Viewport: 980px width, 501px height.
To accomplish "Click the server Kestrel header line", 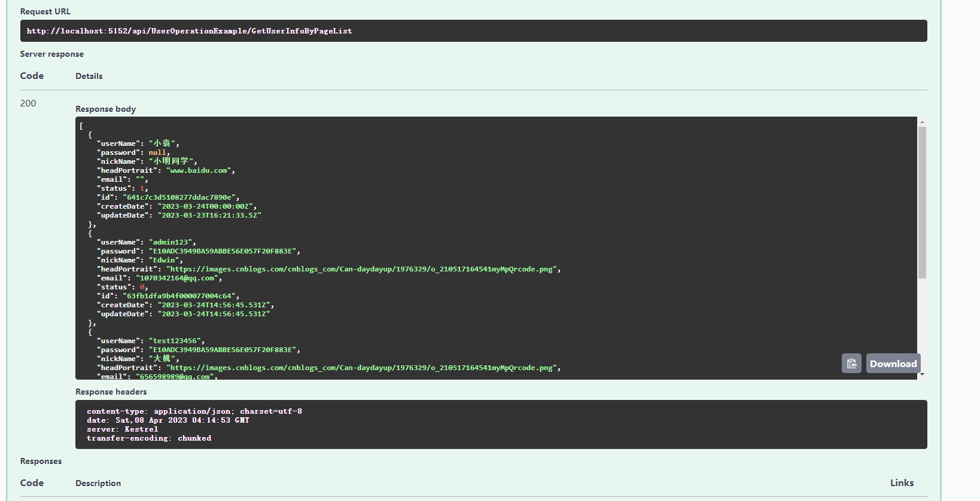I will click(123, 429).
